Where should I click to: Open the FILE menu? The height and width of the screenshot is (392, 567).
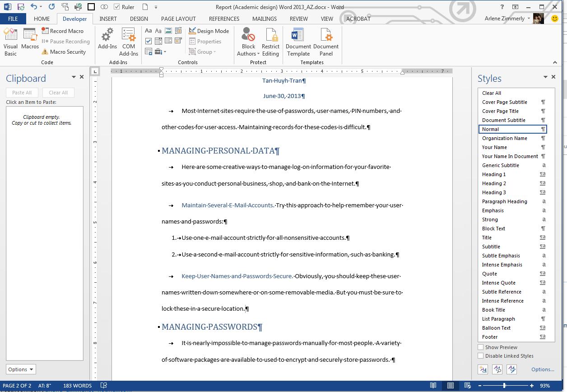pyautogui.click(x=13, y=19)
